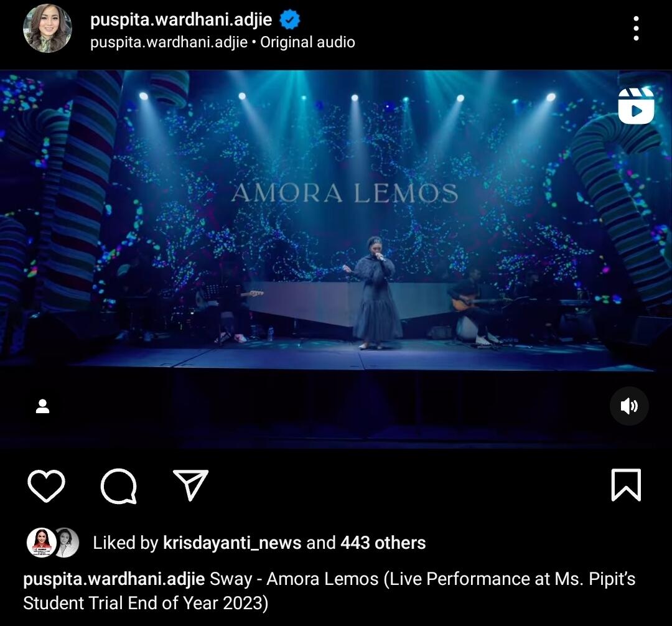Save the post with the bookmark icon

coord(626,485)
